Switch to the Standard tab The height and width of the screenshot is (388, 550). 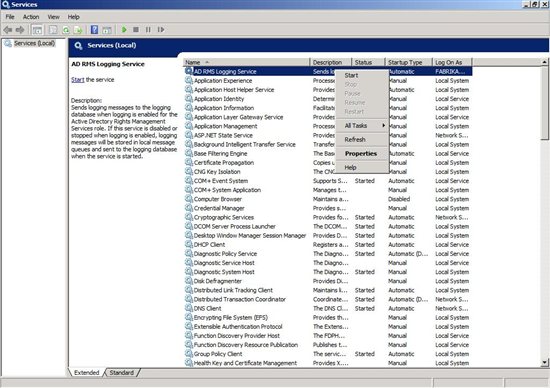point(122,373)
